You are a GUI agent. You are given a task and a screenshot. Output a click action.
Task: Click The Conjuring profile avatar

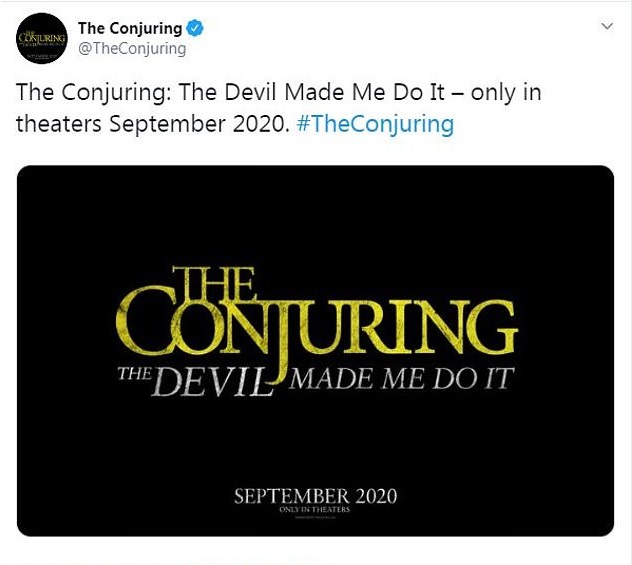point(41,39)
